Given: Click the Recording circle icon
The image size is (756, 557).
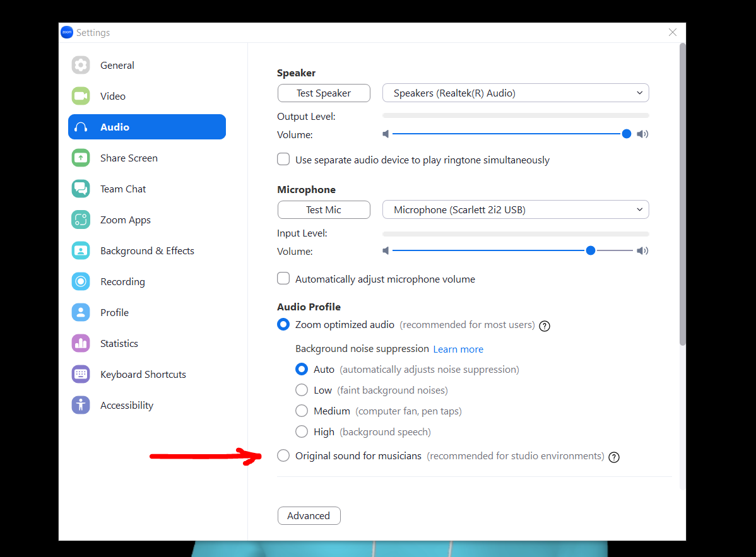Looking at the screenshot, I should [81, 281].
